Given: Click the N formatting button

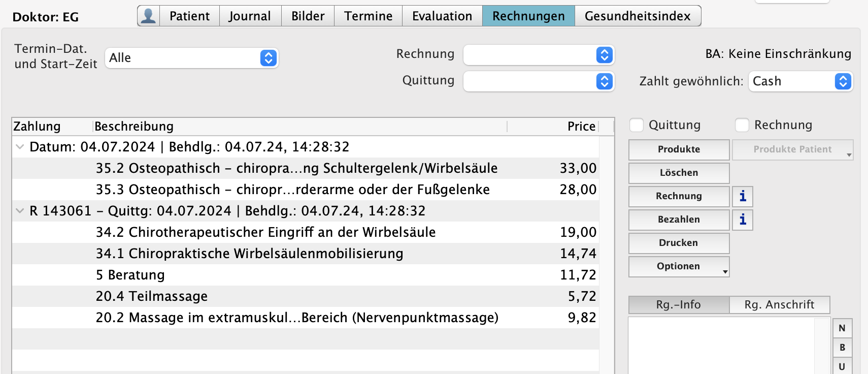Looking at the screenshot, I should pyautogui.click(x=842, y=328).
